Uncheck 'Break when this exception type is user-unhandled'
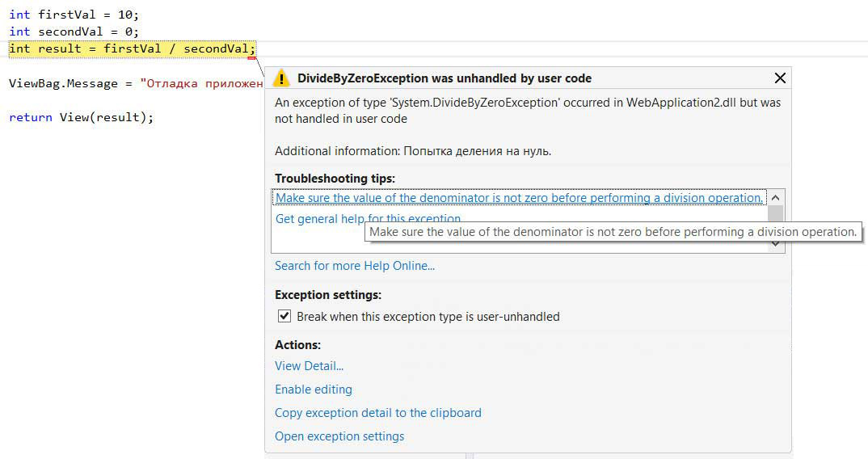Viewport: 868px width, 459px height. click(x=284, y=316)
